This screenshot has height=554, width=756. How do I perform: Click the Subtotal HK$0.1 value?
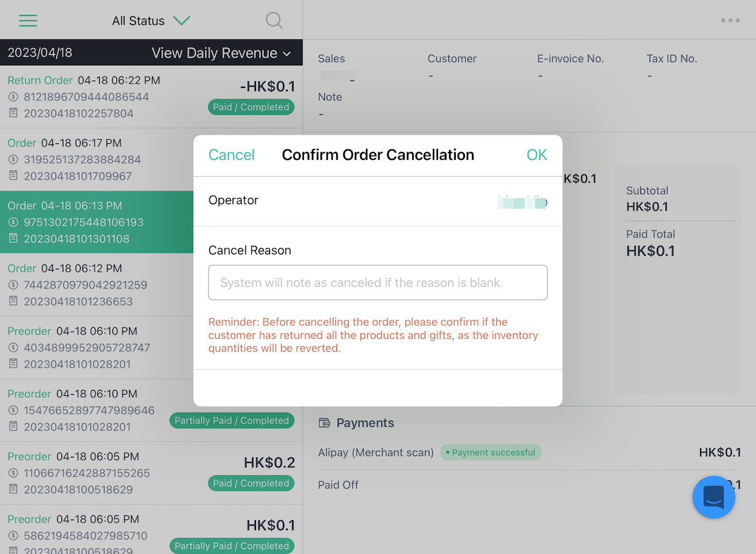tap(647, 207)
